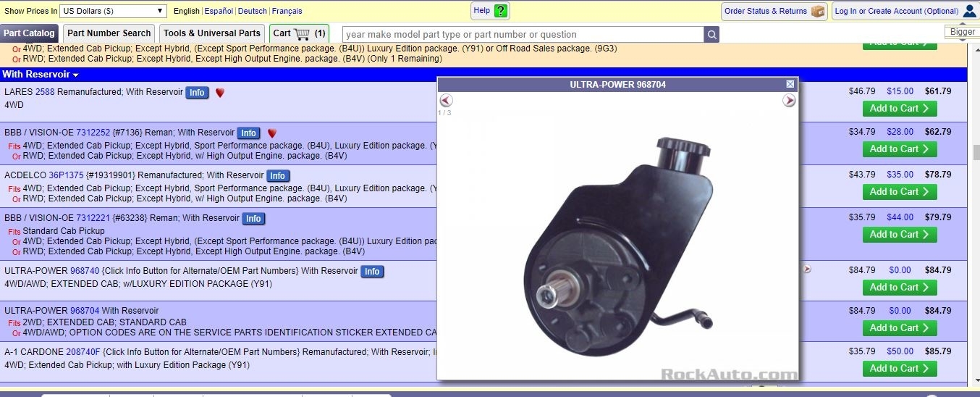980x397 pixels.
Task: Click Info button for BBB 7312252
Action: [248, 133]
